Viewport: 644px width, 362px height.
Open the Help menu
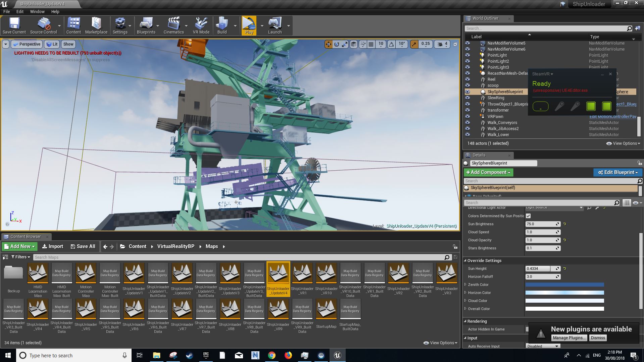(55, 11)
